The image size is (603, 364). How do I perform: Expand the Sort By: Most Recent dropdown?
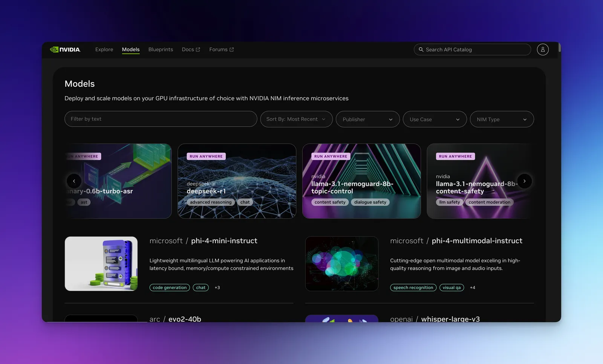click(x=296, y=119)
